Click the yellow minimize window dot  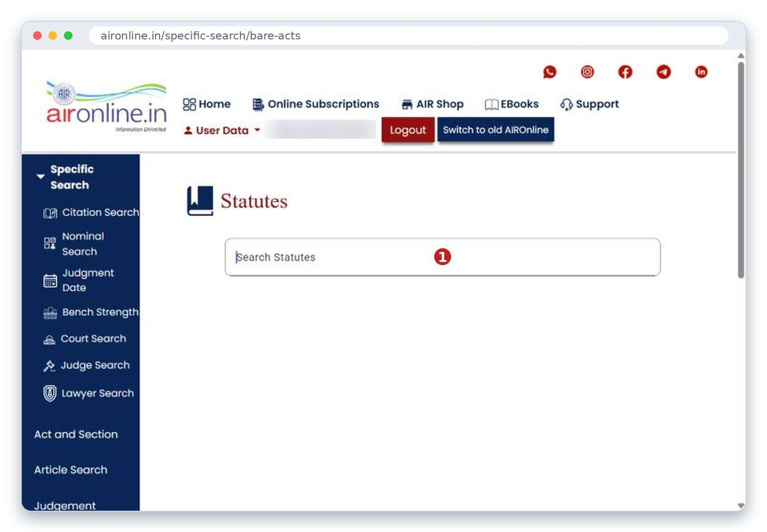(x=53, y=35)
